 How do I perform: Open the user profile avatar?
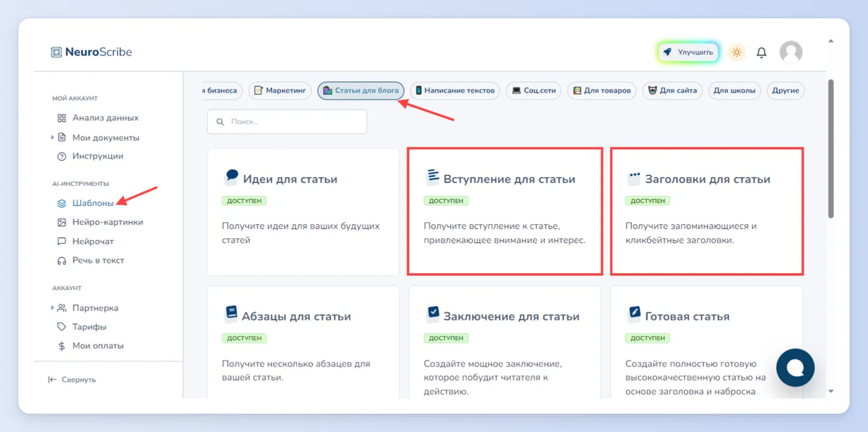pos(790,53)
